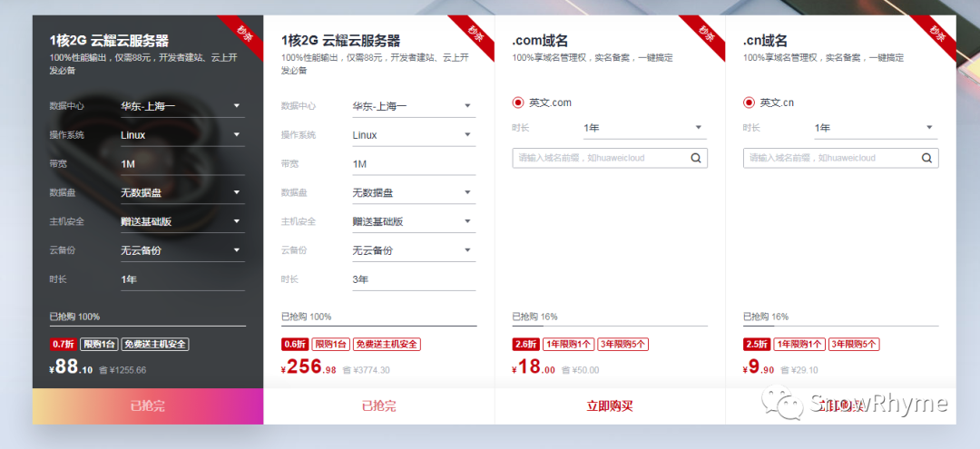Image resolution: width=980 pixels, height=449 pixels.
Task: Open 云备份 dropdown in dark 88.10 card
Action: click(x=182, y=250)
